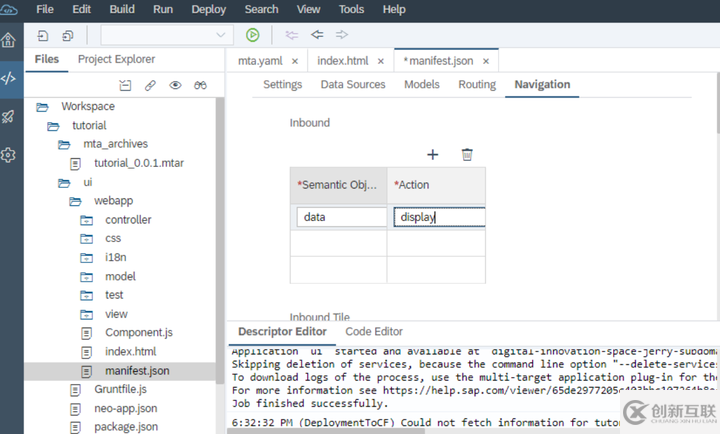This screenshot has width=720, height=434.
Task: Toggle show hidden files eye icon
Action: coord(175,85)
